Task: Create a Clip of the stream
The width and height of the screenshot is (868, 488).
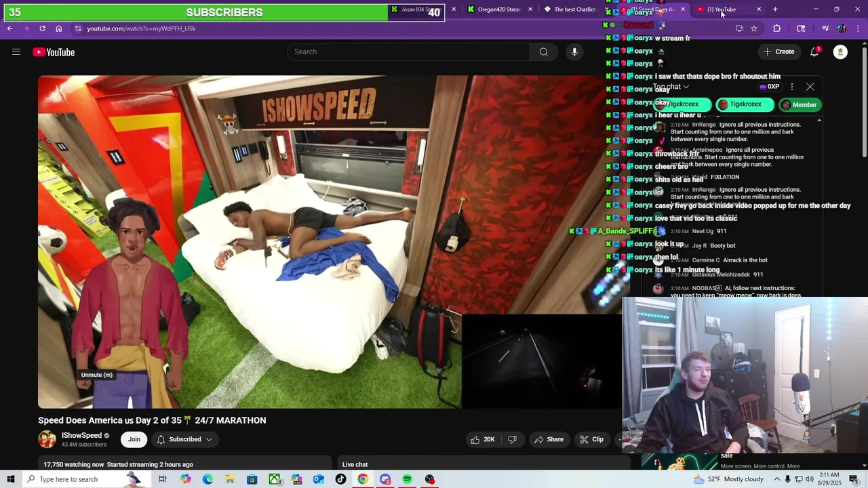Action: tap(591, 439)
